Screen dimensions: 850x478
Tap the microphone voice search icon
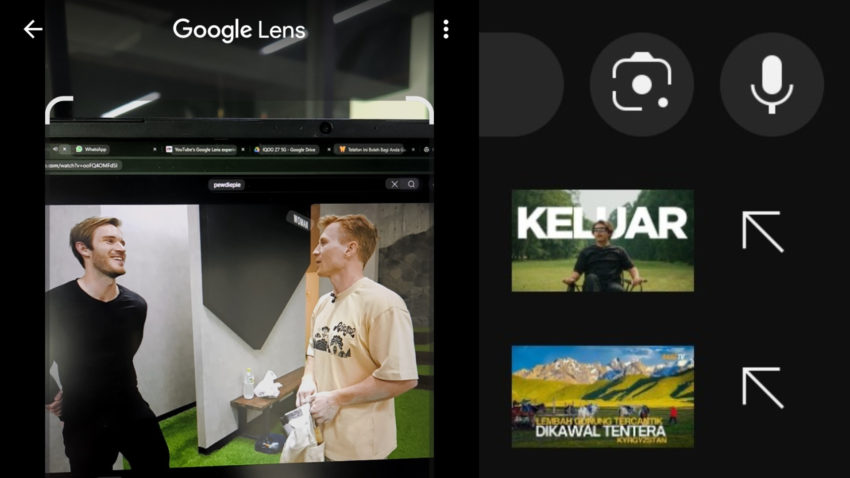(x=771, y=85)
